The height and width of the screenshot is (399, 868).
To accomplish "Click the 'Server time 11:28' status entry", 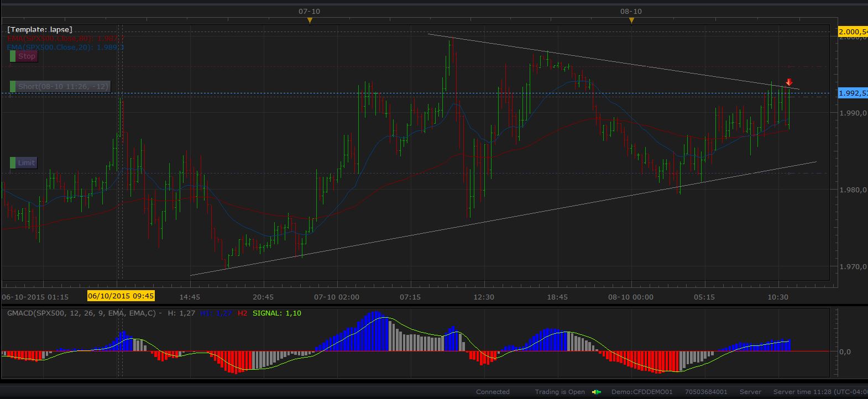I will pyautogui.click(x=820, y=392).
